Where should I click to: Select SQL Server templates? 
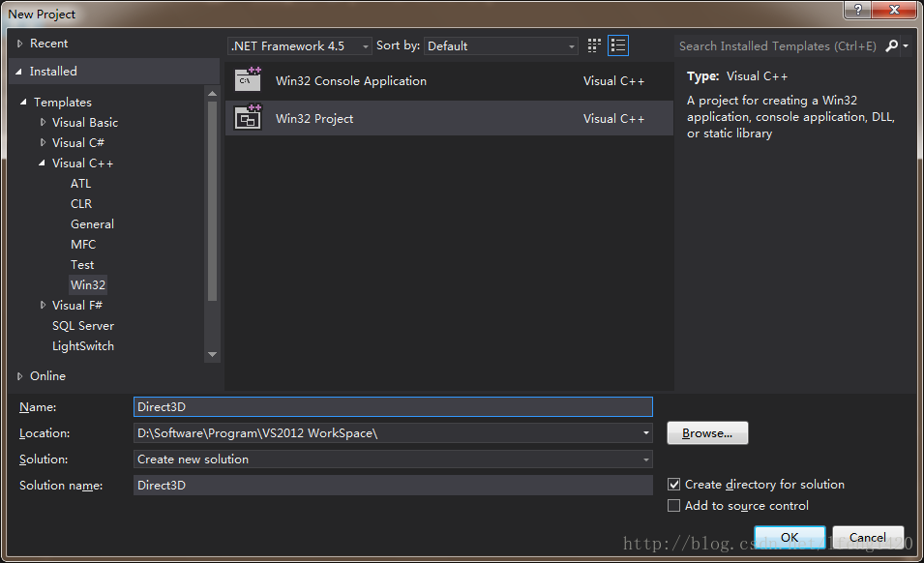[x=83, y=326]
